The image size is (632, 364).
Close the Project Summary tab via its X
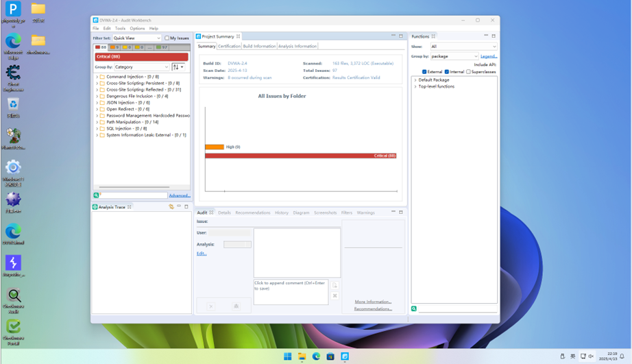point(239,36)
